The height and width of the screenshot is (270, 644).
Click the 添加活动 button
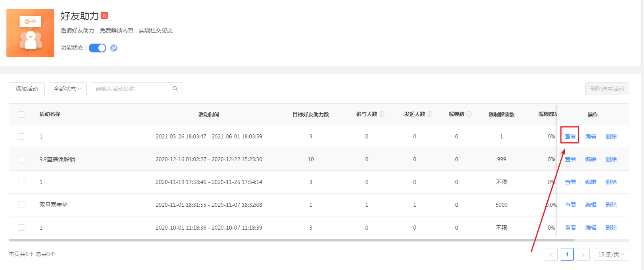click(x=27, y=89)
